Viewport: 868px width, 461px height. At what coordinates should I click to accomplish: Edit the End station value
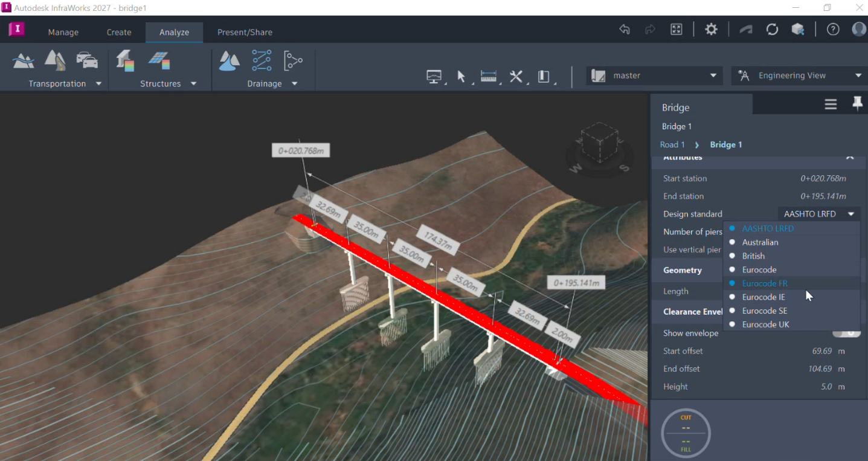pos(823,196)
